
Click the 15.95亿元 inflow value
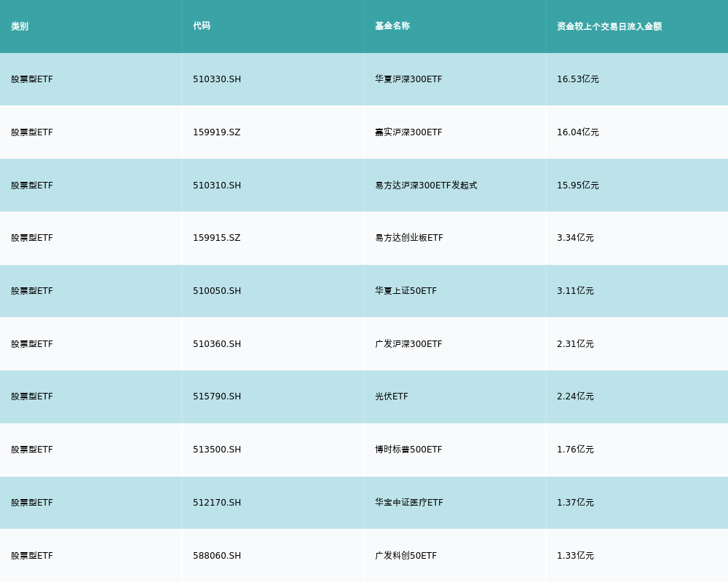click(x=577, y=186)
